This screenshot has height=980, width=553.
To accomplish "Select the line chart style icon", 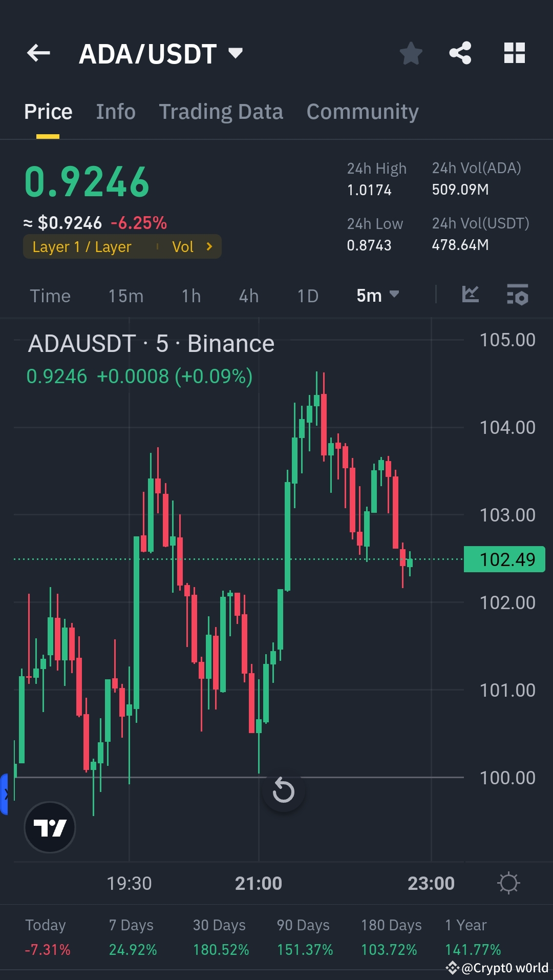I will pyautogui.click(x=470, y=295).
